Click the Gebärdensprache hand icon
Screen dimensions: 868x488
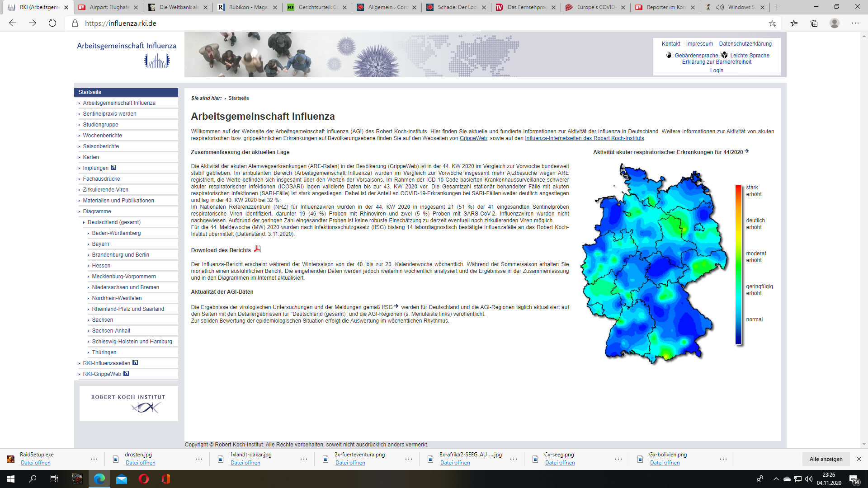669,55
